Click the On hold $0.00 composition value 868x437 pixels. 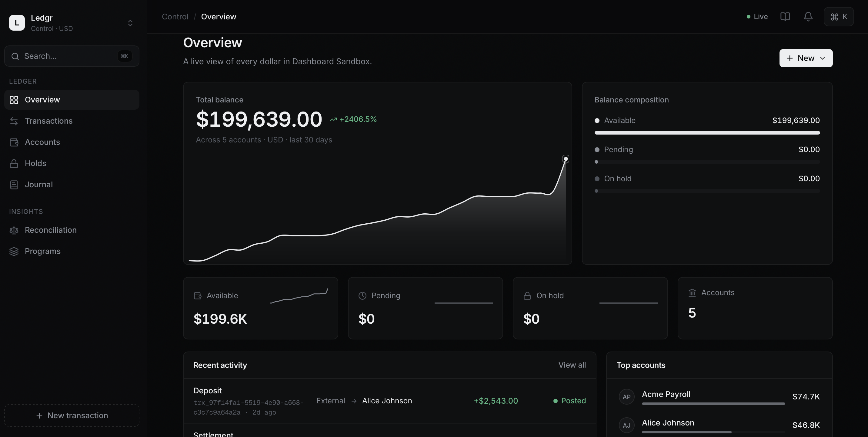[809, 178]
